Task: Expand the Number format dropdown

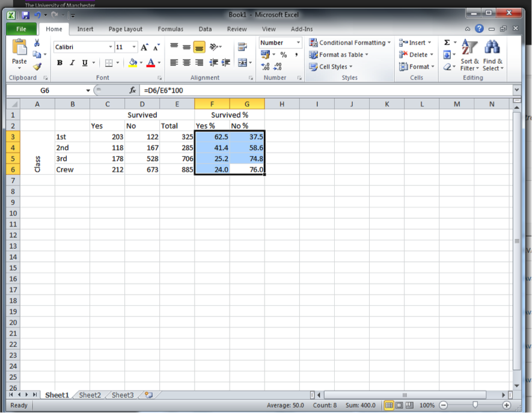Action: (x=298, y=43)
